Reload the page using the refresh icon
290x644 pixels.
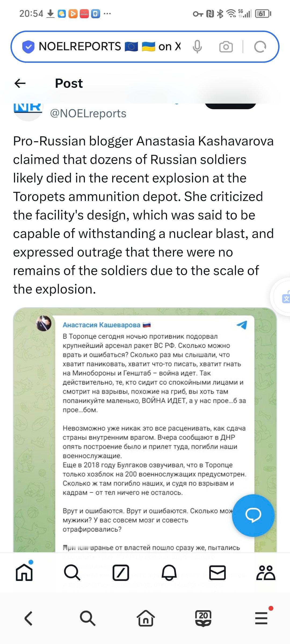(259, 47)
